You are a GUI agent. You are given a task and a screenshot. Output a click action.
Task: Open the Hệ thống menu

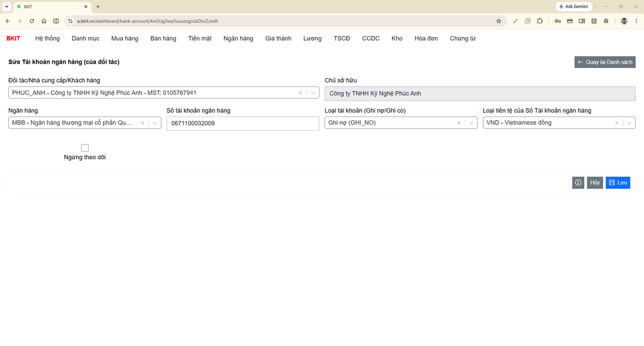[47, 38]
